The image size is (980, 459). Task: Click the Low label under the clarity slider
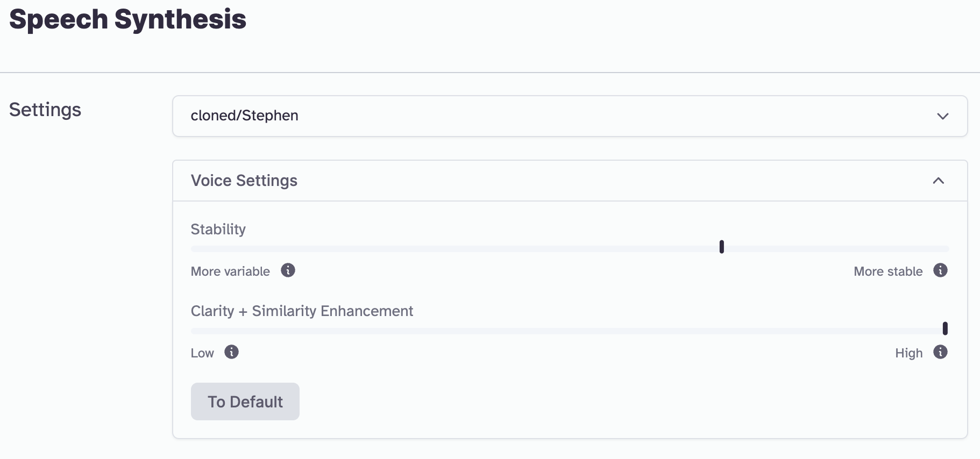coord(202,353)
